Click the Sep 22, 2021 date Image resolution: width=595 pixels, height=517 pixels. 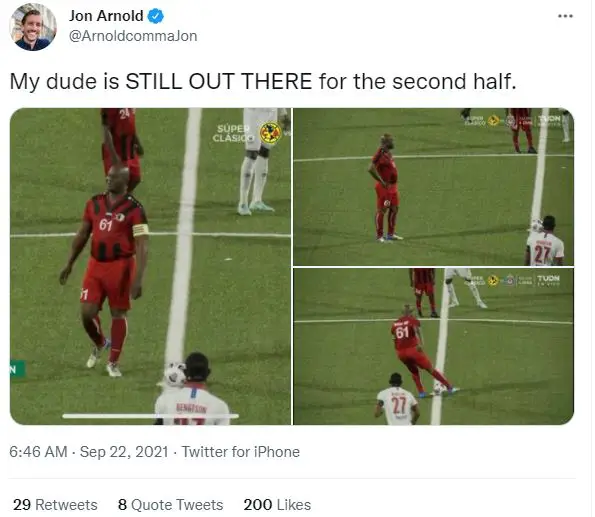click(x=124, y=452)
